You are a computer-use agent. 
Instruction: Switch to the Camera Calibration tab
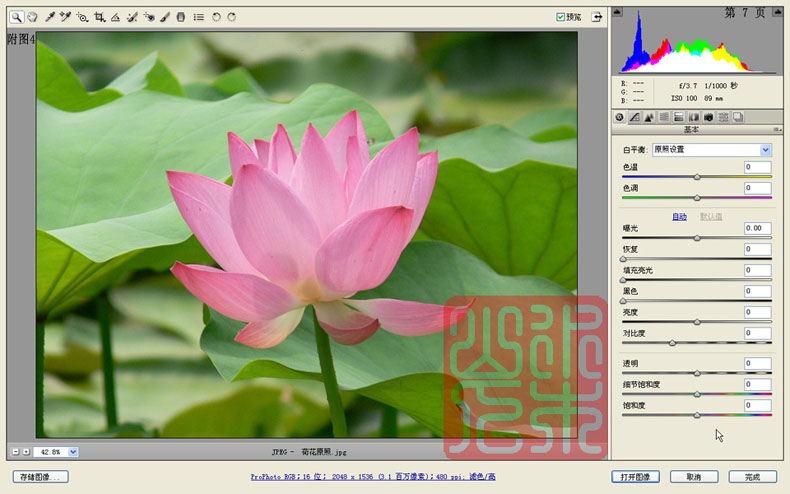click(708, 117)
